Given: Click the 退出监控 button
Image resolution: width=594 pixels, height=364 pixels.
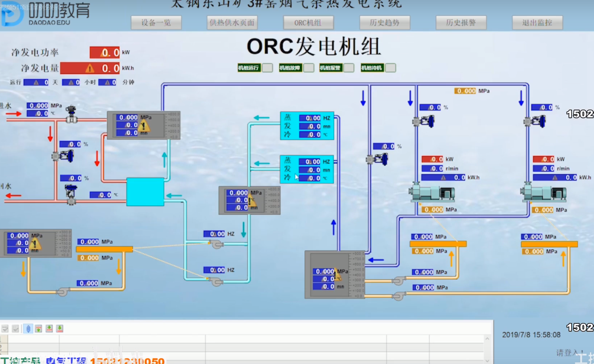Looking at the screenshot, I should tap(537, 23).
